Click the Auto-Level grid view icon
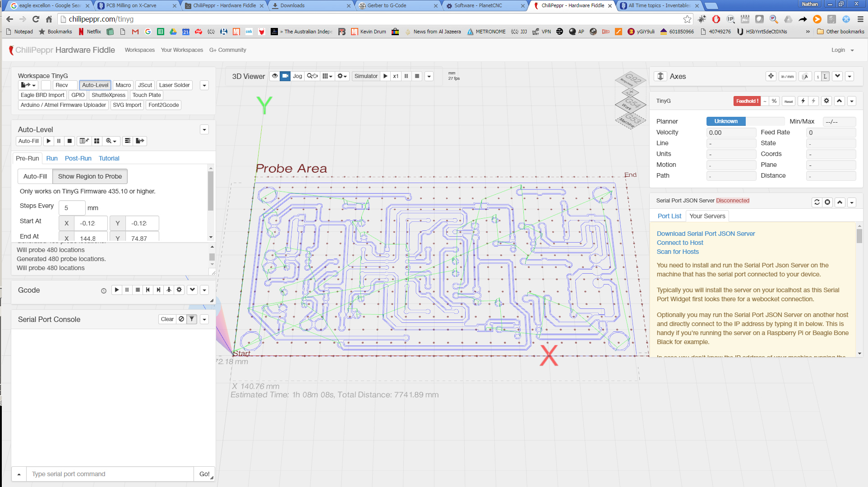This screenshot has width=868, height=487. 97,141
